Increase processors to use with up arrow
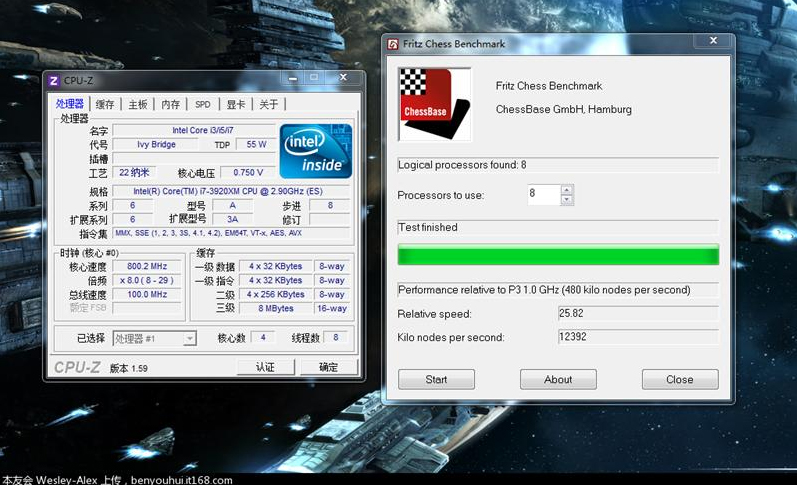The width and height of the screenshot is (797, 485). (567, 189)
